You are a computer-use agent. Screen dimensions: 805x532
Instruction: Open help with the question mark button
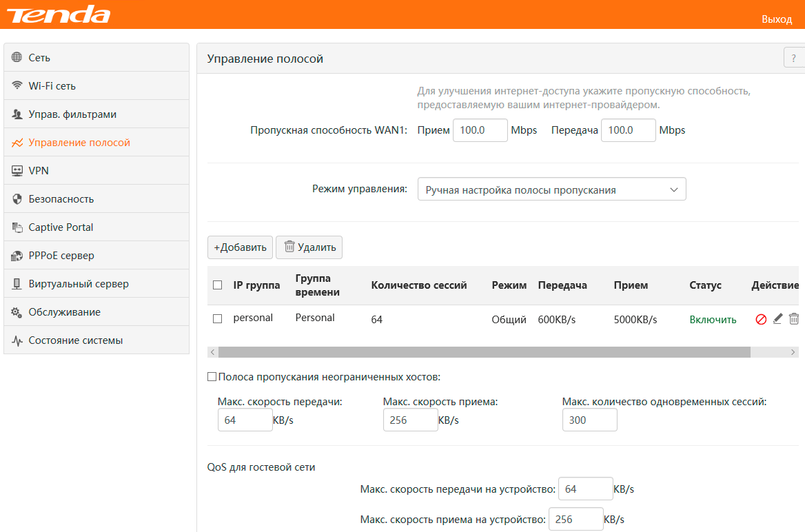coord(794,57)
